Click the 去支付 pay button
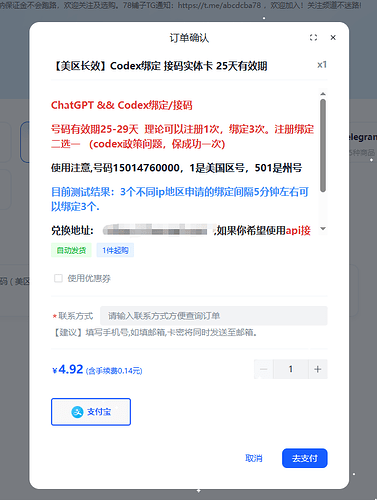 click(x=305, y=458)
